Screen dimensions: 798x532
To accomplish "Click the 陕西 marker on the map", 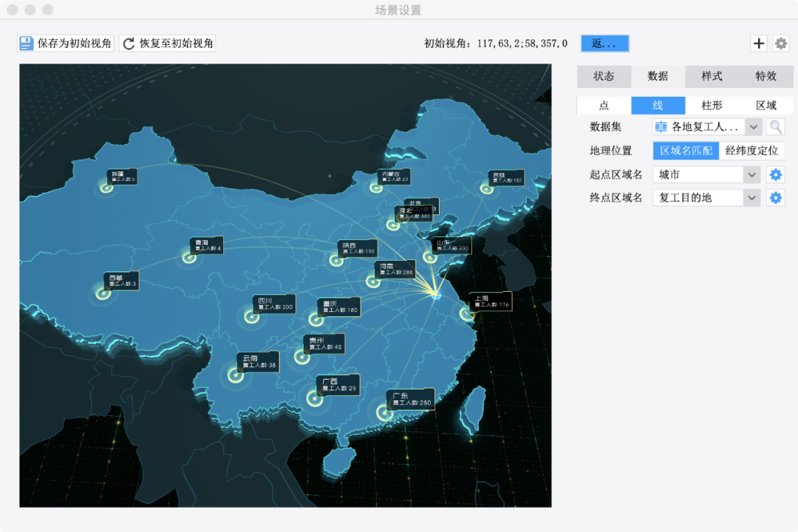I will tap(336, 261).
